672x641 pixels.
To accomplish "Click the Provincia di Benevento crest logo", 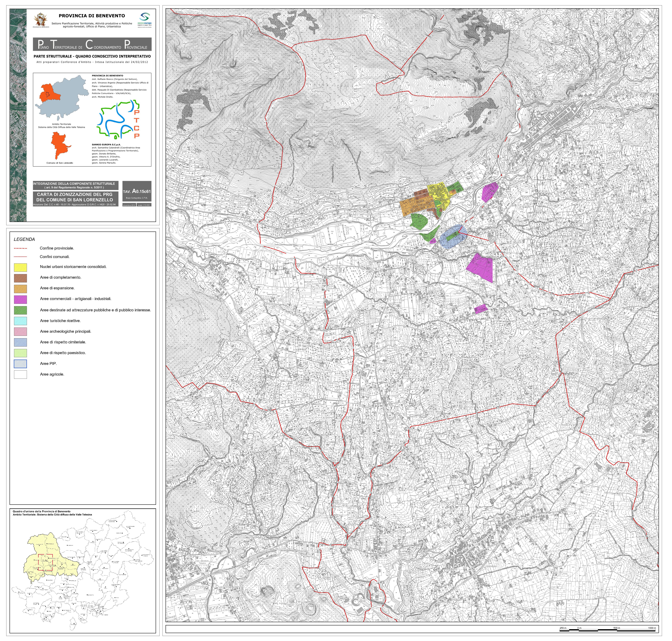I will [41, 20].
